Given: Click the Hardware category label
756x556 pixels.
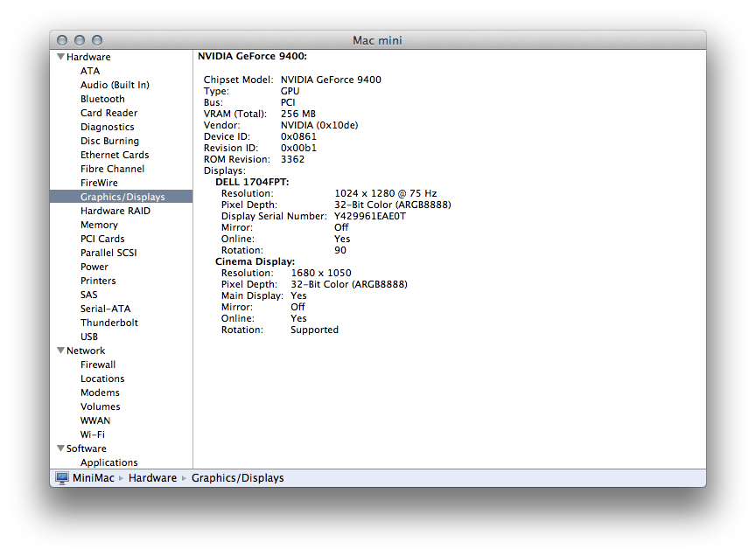Looking at the screenshot, I should click(x=88, y=57).
